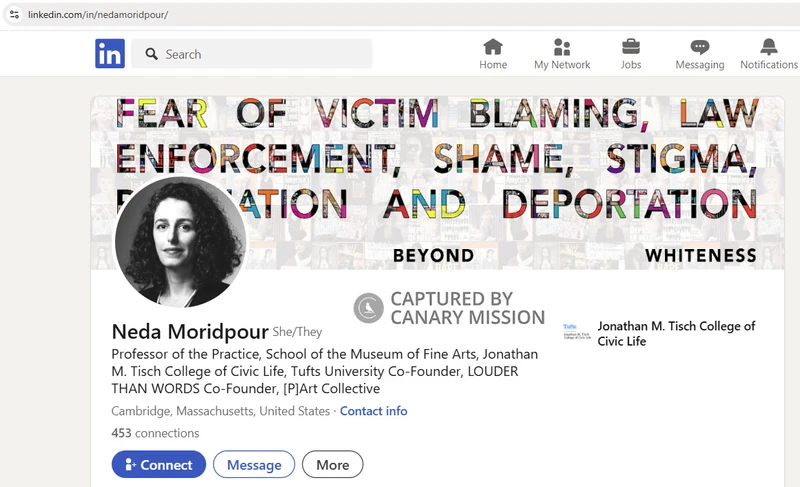Image resolution: width=800 pixels, height=487 pixels.
Task: Click the profile banner image
Action: point(437,183)
